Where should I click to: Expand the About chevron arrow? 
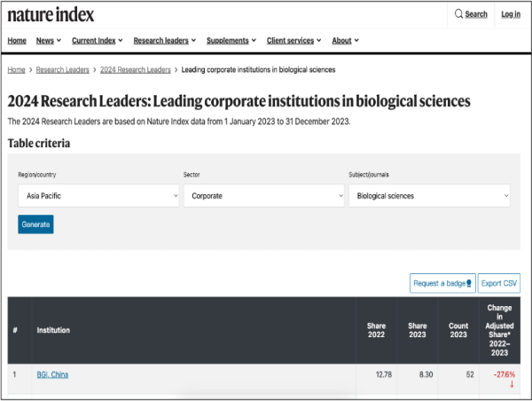click(x=356, y=41)
